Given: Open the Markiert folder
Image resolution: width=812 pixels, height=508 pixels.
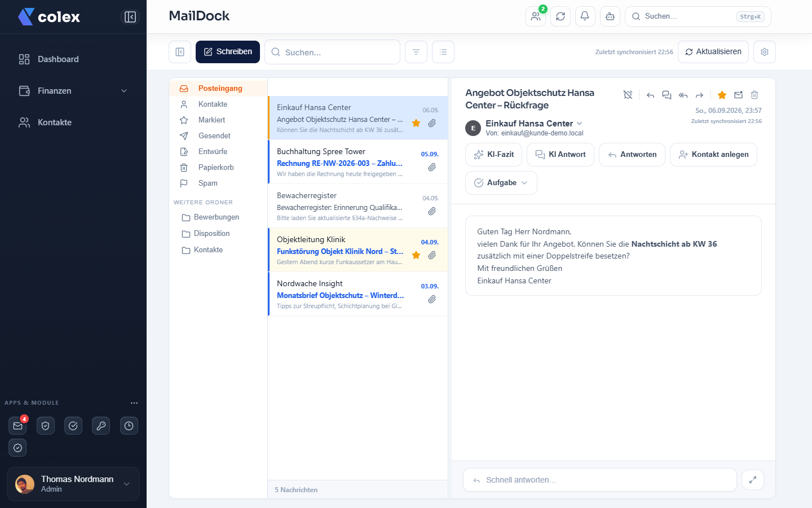Looking at the screenshot, I should [218, 120].
